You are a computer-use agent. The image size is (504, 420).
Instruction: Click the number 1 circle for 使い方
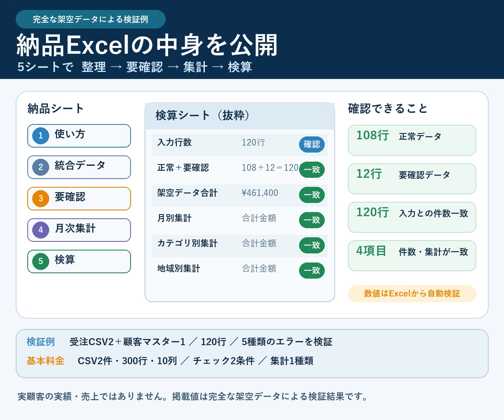click(x=40, y=136)
